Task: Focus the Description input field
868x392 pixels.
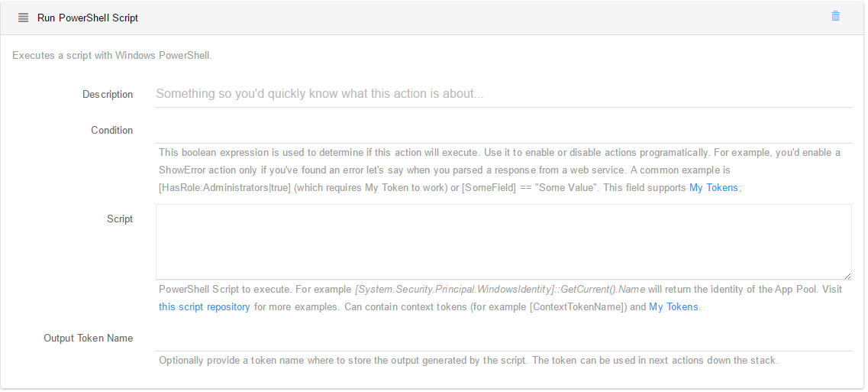Action: [503, 94]
